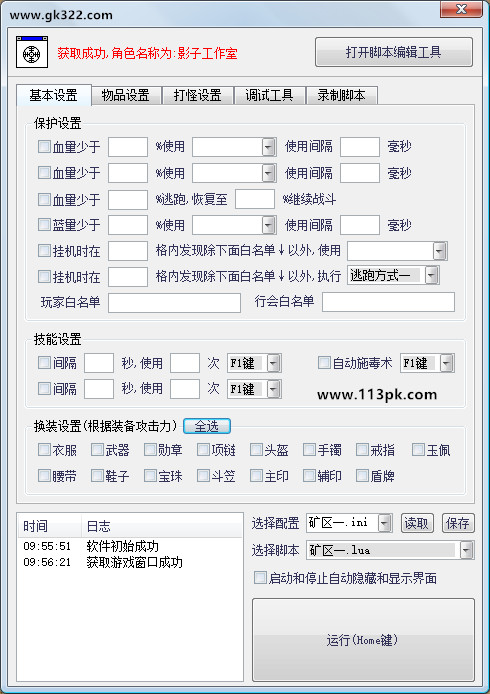This screenshot has height=694, width=490.
Task: Toggle 启动和停止自动隐藏和显示界面 checkbox
Action: (x=260, y=578)
